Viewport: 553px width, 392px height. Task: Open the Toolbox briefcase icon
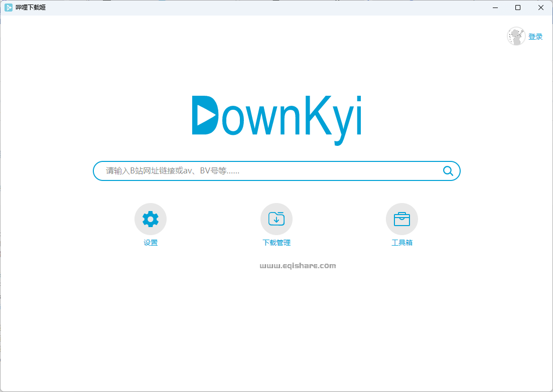pyautogui.click(x=402, y=219)
